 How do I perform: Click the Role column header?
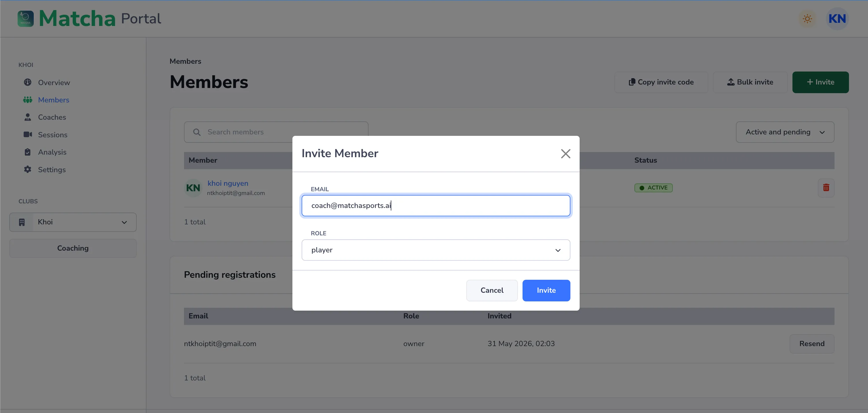click(x=411, y=316)
